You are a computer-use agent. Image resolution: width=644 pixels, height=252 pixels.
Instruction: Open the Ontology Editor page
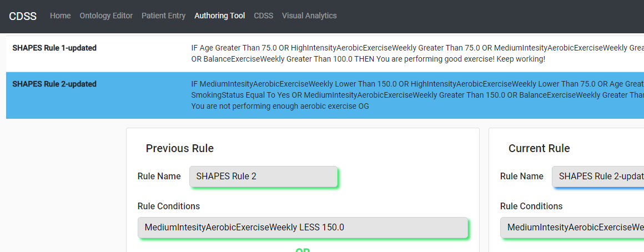[x=106, y=16]
